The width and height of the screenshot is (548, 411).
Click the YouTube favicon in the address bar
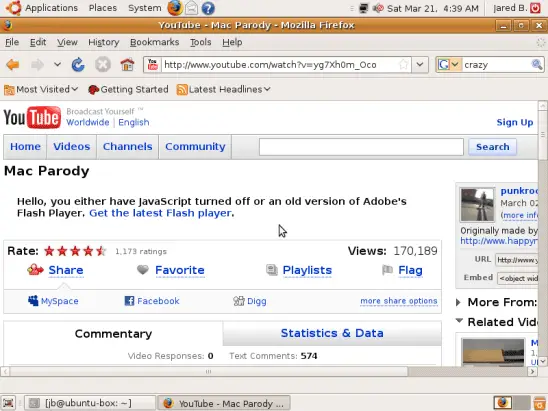[x=152, y=65]
